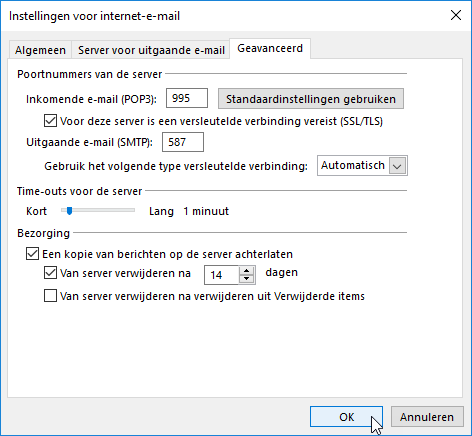Screen dimensions: 472x436
Task: Click the Annuleren button
Action: (x=427, y=417)
